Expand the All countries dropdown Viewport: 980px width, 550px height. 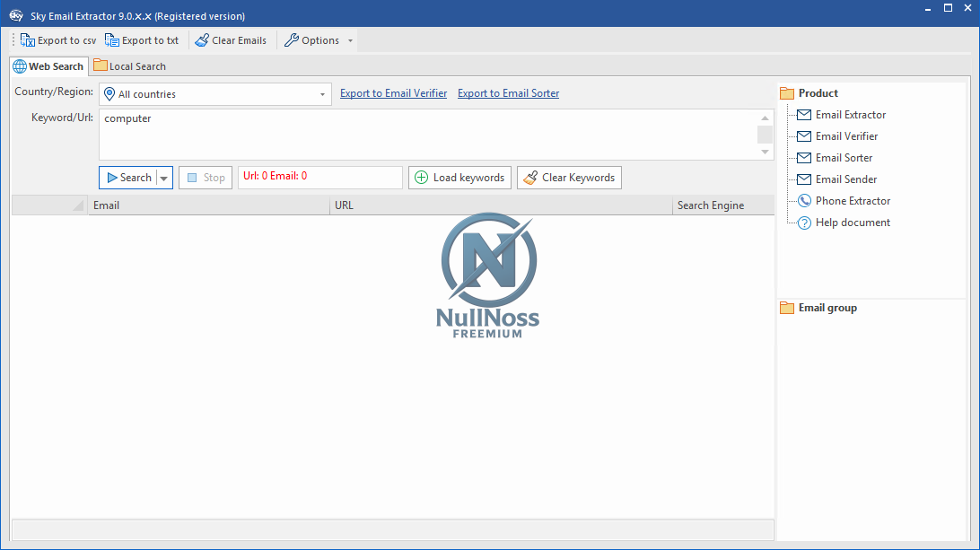(x=321, y=93)
